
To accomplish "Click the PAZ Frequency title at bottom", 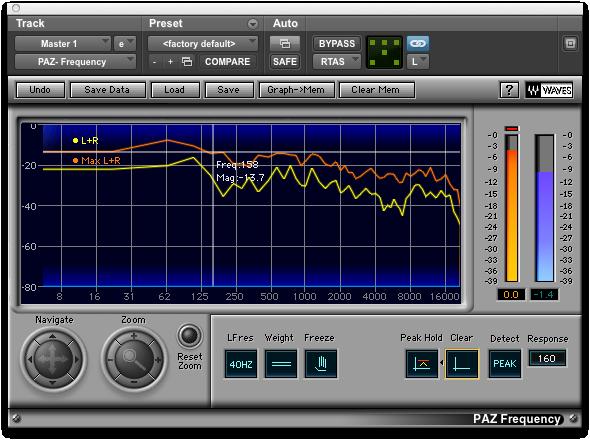I will [x=517, y=419].
